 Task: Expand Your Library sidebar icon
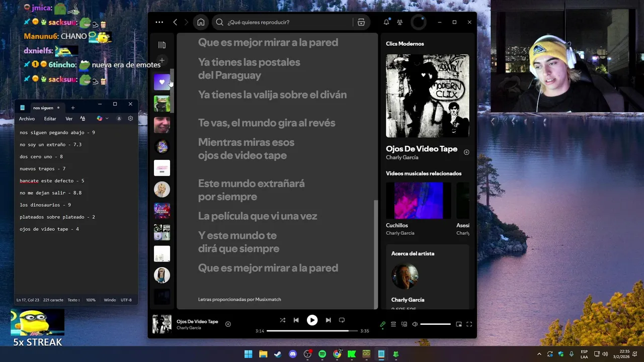click(x=162, y=45)
